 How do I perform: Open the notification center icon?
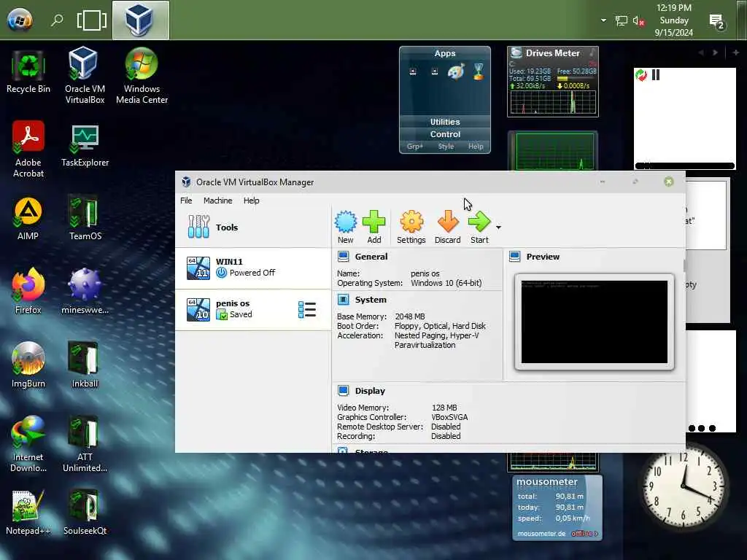point(716,21)
